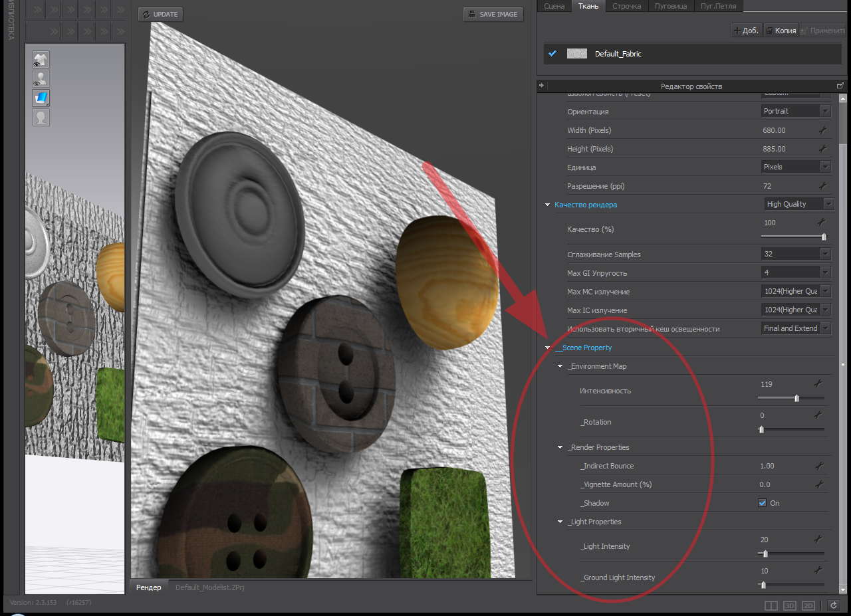
Task: Switch to the Пуговица tab
Action: click(670, 6)
